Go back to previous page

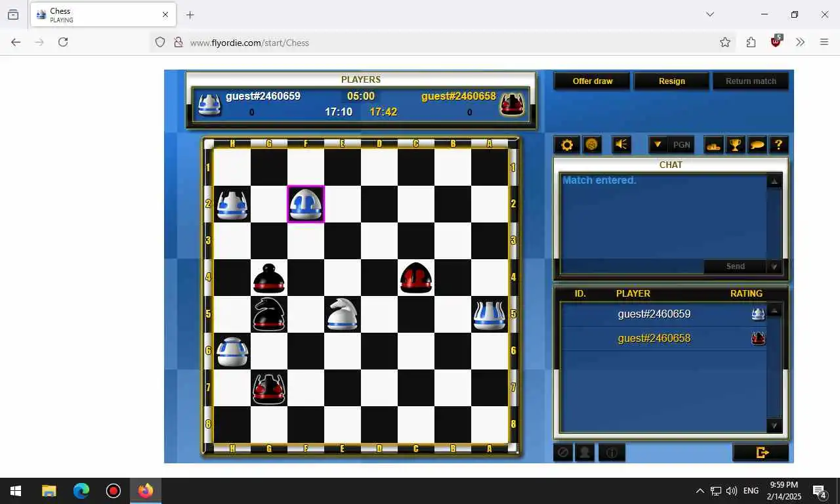click(16, 42)
